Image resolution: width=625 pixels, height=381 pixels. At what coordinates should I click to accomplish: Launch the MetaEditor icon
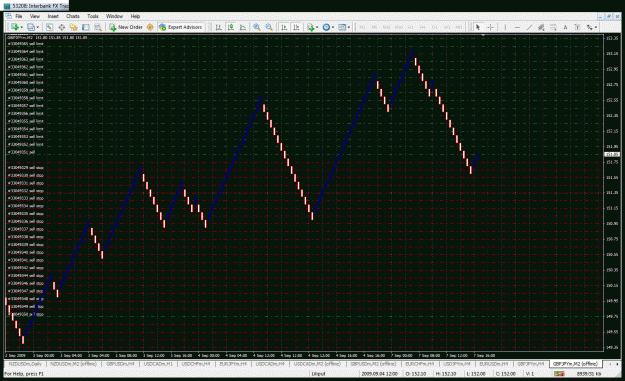150,27
